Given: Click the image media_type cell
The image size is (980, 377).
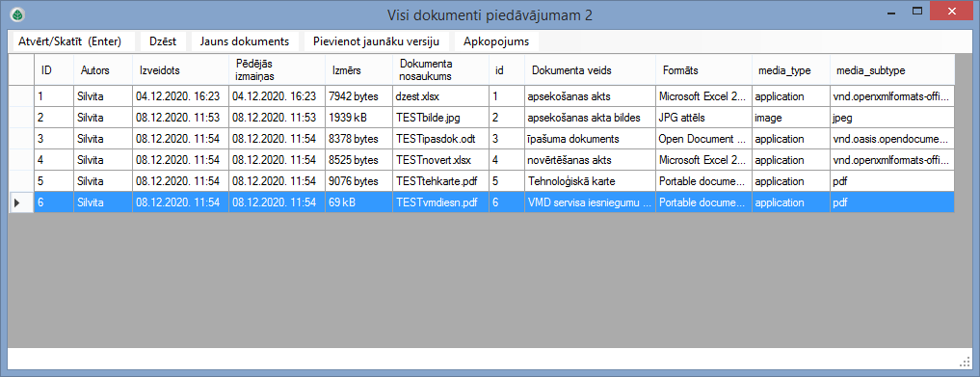Looking at the screenshot, I should [790, 118].
